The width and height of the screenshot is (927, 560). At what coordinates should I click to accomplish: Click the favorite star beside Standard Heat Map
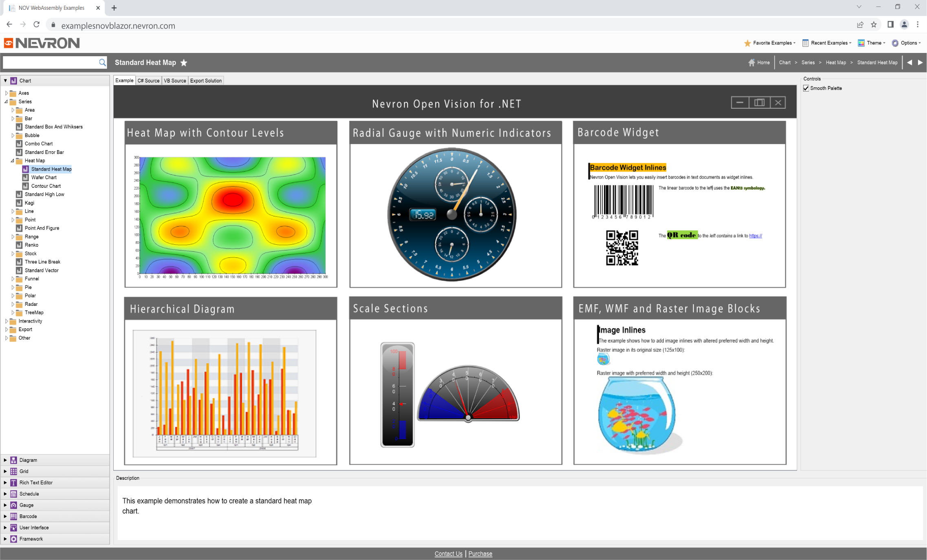tap(184, 63)
